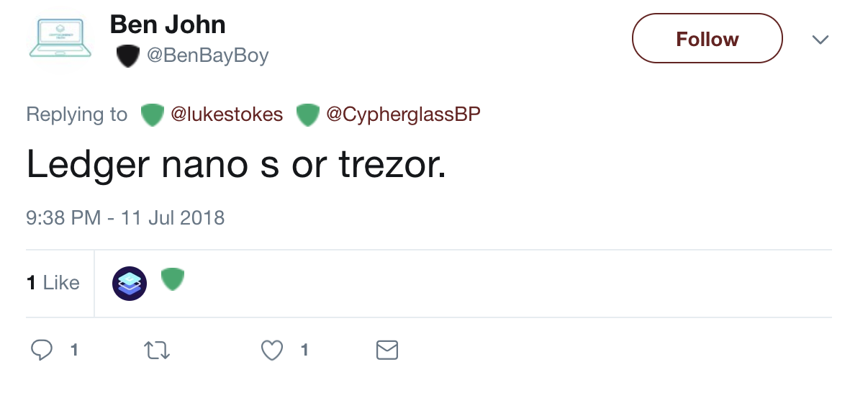Send via direct message envelope icon
The image size is (868, 393).
[x=387, y=351]
